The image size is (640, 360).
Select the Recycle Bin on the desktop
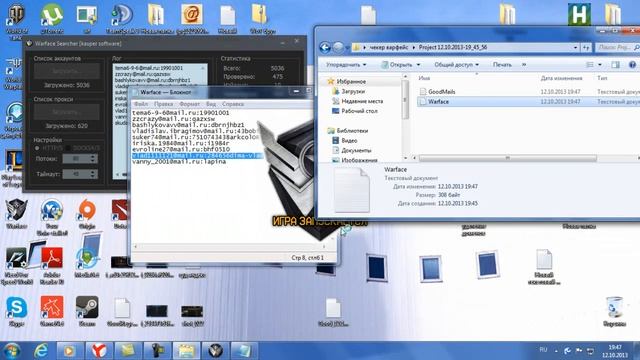614,312
